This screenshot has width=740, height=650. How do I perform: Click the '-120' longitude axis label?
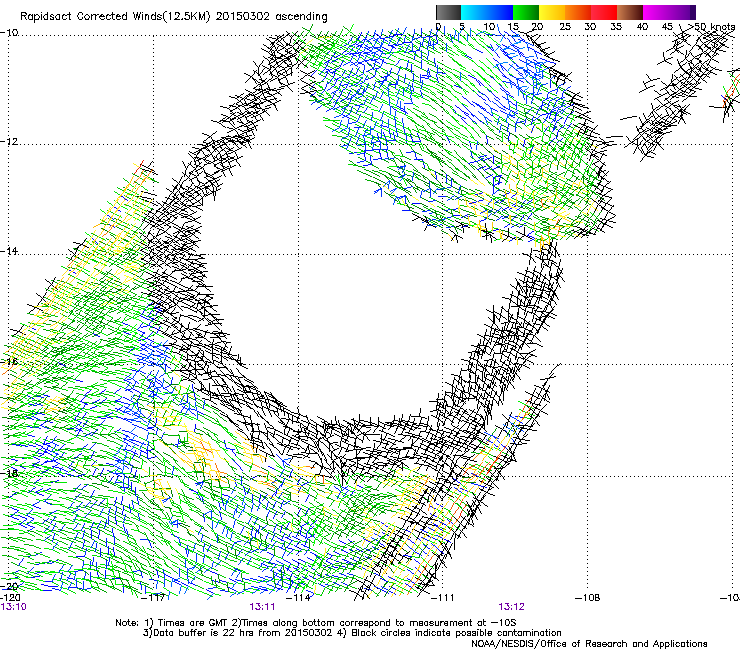coord(10,598)
